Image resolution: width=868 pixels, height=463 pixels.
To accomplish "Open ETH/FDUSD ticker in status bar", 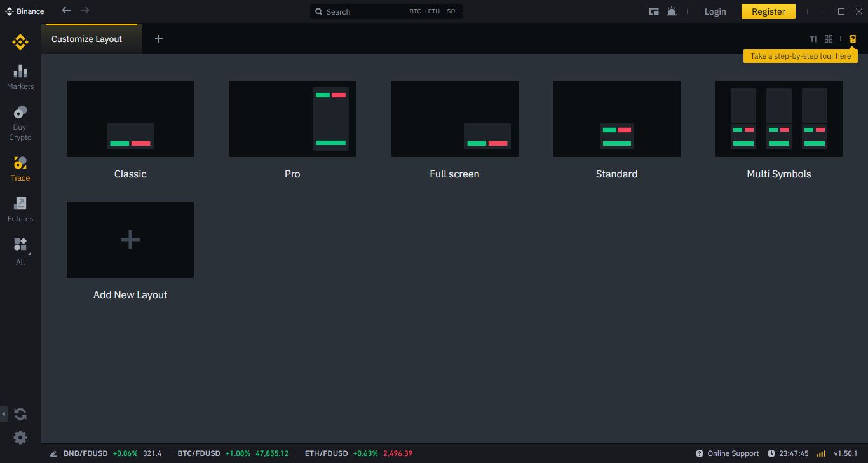I will 358,453.
